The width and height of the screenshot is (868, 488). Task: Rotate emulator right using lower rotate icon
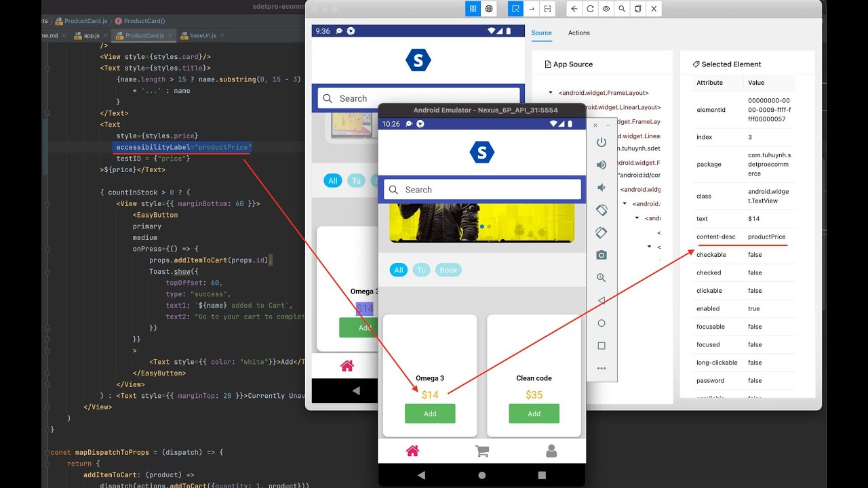click(x=601, y=232)
